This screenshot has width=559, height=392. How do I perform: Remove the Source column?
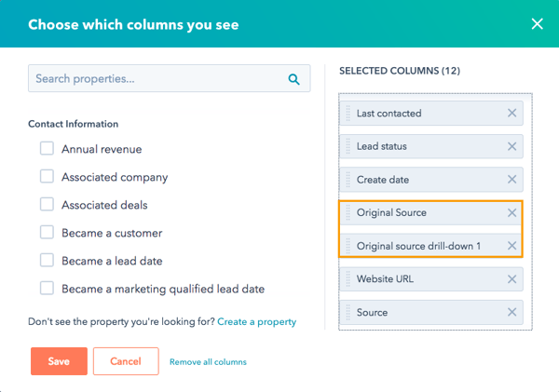(x=511, y=313)
